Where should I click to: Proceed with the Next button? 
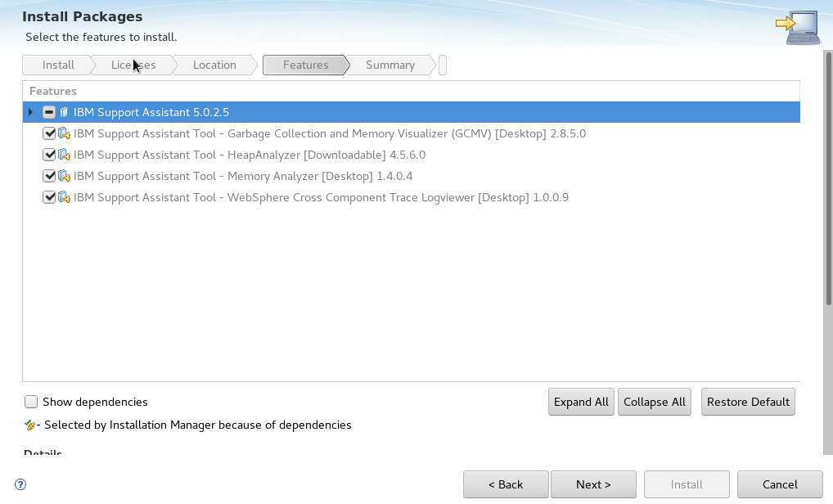click(x=593, y=484)
